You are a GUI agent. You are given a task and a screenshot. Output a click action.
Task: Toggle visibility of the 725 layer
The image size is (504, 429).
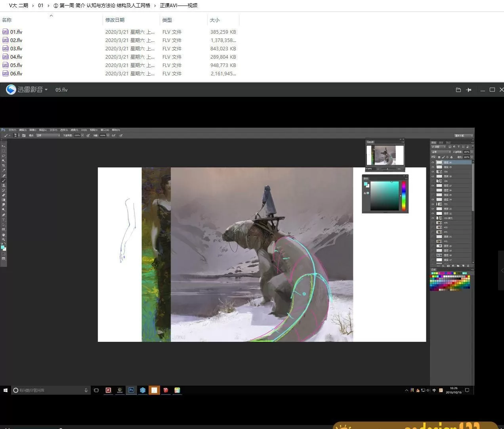[433, 205]
